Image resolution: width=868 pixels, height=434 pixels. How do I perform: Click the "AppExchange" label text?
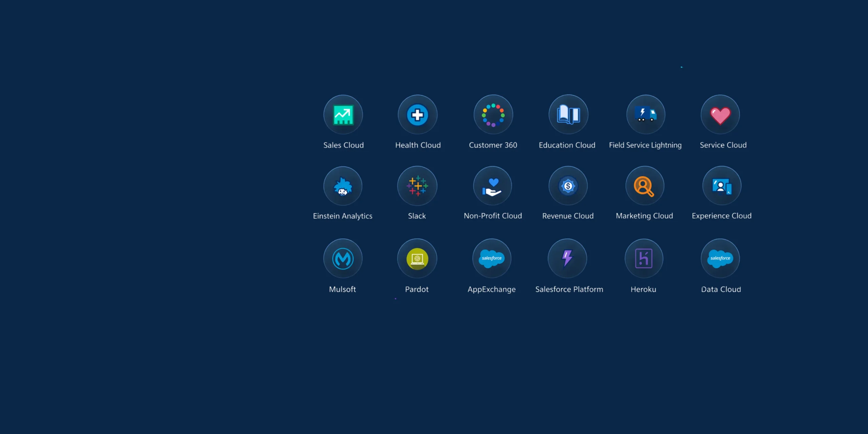pyautogui.click(x=492, y=290)
